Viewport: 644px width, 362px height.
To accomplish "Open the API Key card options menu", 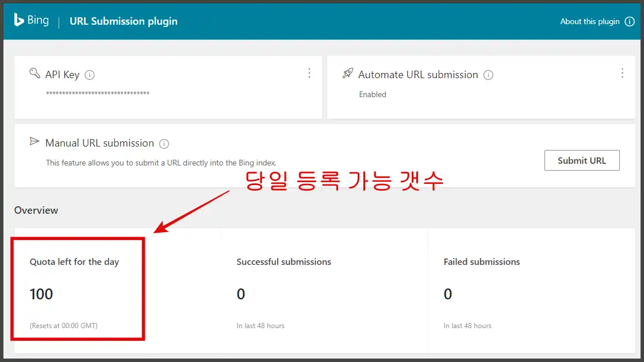I will coord(309,73).
